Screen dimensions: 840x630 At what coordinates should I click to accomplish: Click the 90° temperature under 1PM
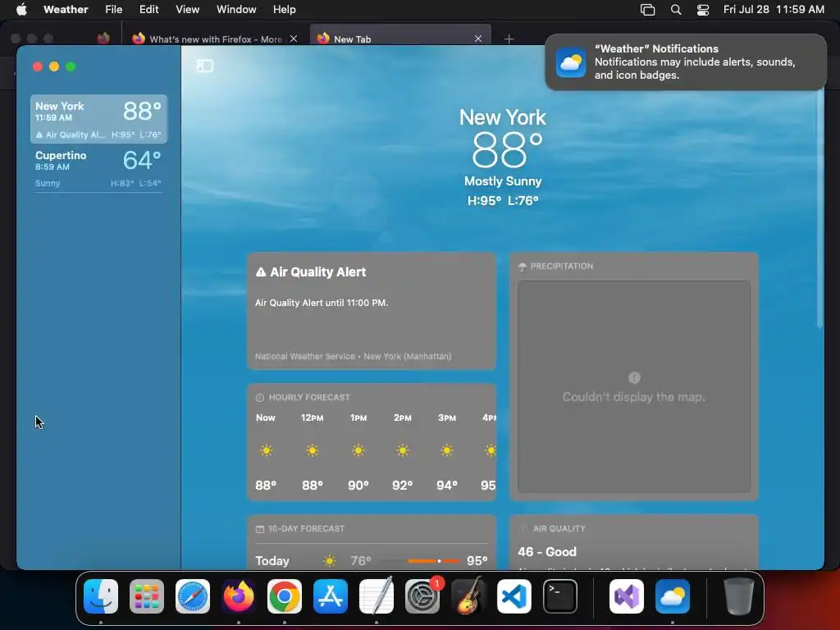(x=358, y=486)
